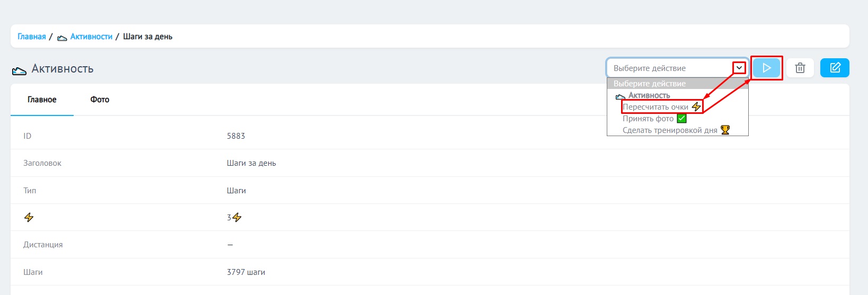868x295 pixels.
Task: Select Выберите действие placeholder option in list
Action: [x=650, y=84]
